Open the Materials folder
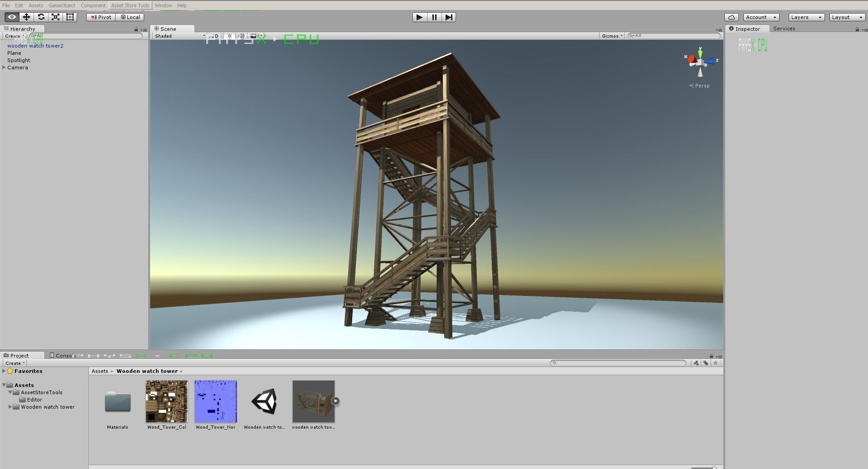Image resolution: width=868 pixels, height=469 pixels. pyautogui.click(x=117, y=406)
